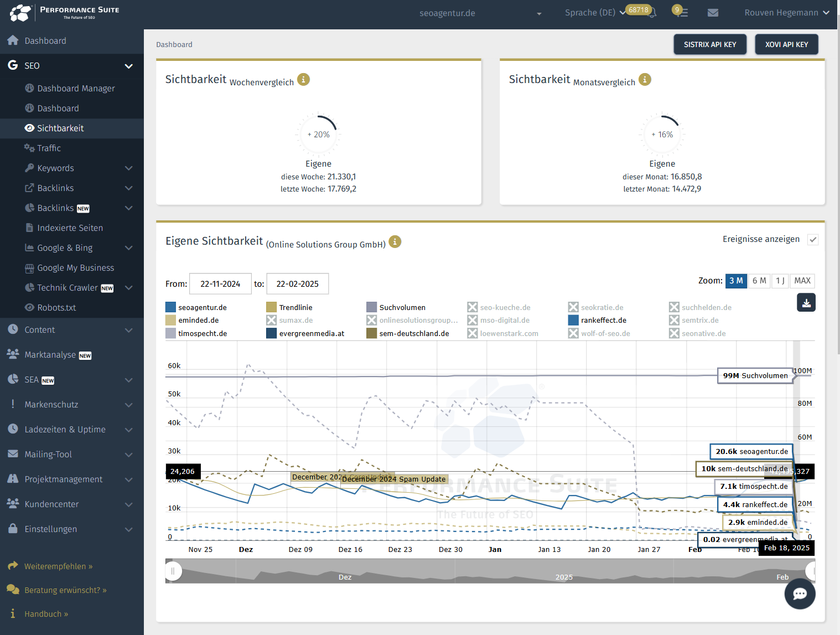Open the seoagentur.de project dropdown

point(480,13)
